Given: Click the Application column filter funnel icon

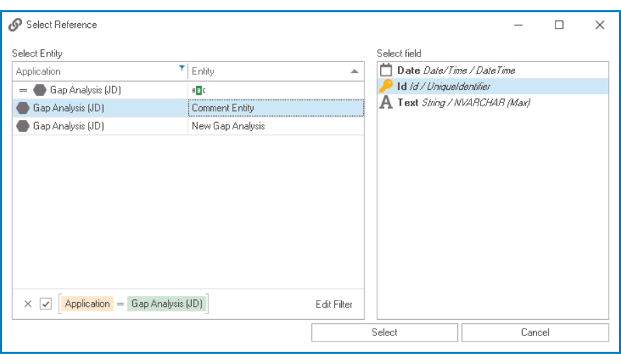Looking at the screenshot, I should pos(182,68).
